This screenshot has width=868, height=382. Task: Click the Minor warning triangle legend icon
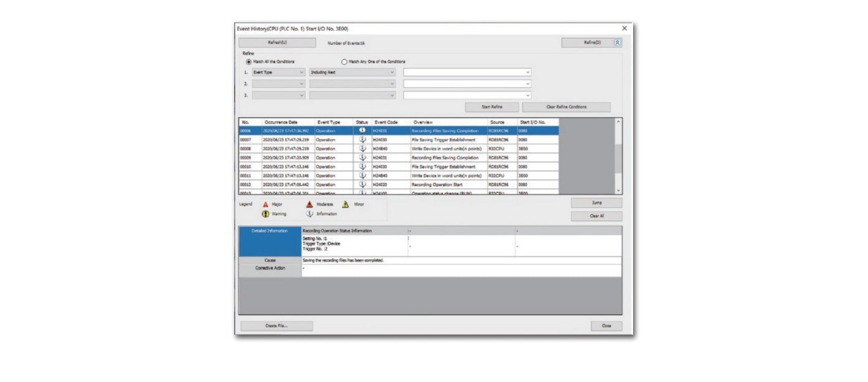coord(345,204)
